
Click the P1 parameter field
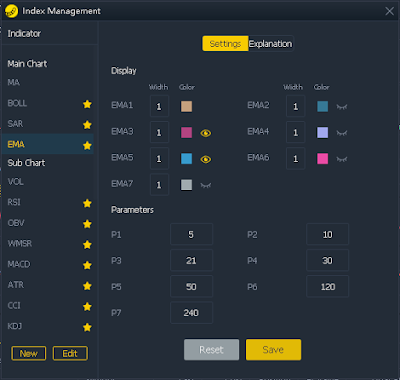(191, 234)
